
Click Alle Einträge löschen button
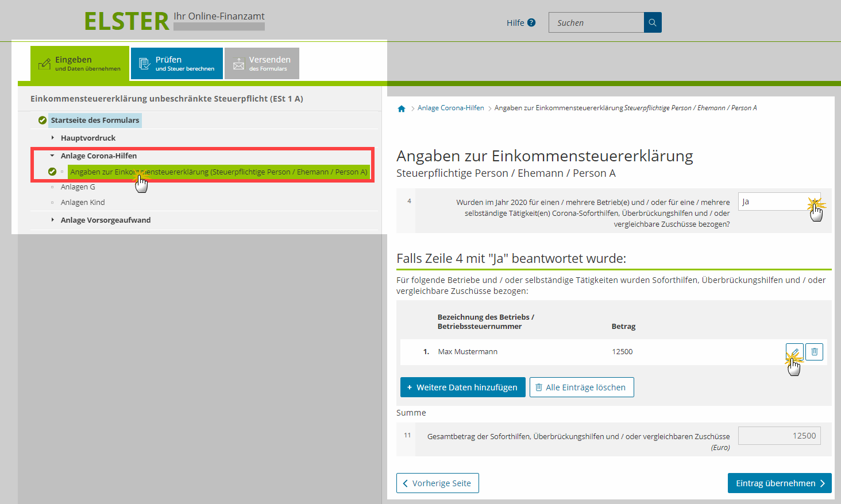(x=582, y=387)
